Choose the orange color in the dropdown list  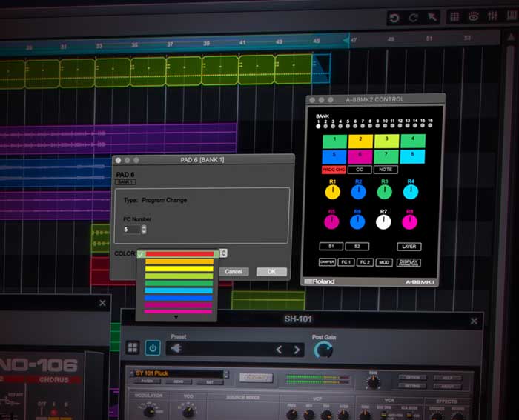point(179,261)
